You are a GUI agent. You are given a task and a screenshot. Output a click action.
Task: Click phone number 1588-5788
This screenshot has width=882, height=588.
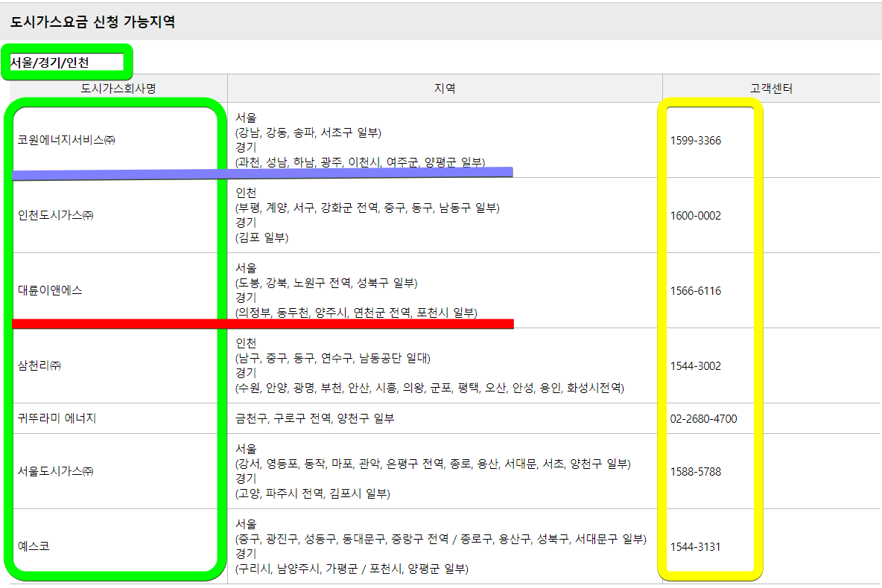(x=695, y=472)
